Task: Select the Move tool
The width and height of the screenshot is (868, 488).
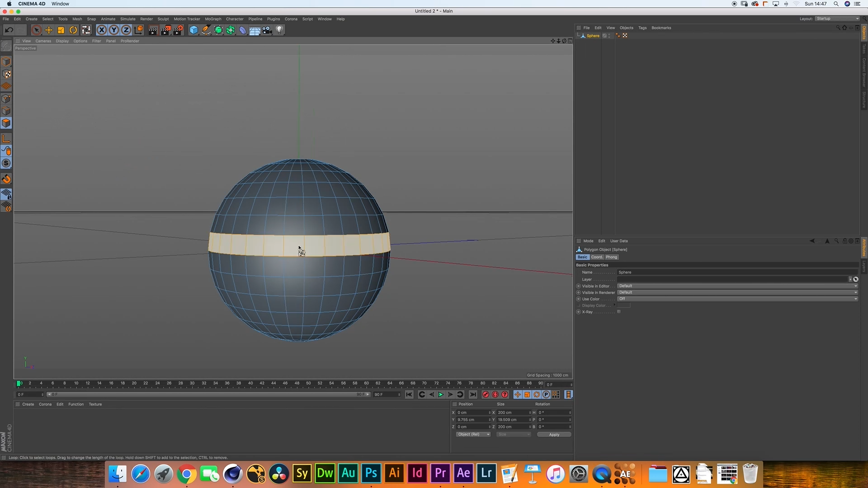Action: (x=49, y=30)
